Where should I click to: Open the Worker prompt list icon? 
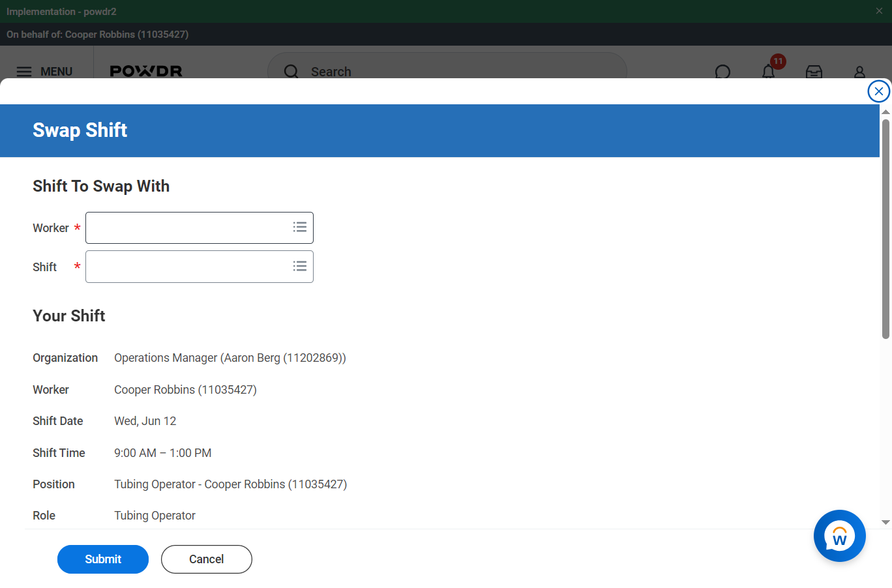300,228
